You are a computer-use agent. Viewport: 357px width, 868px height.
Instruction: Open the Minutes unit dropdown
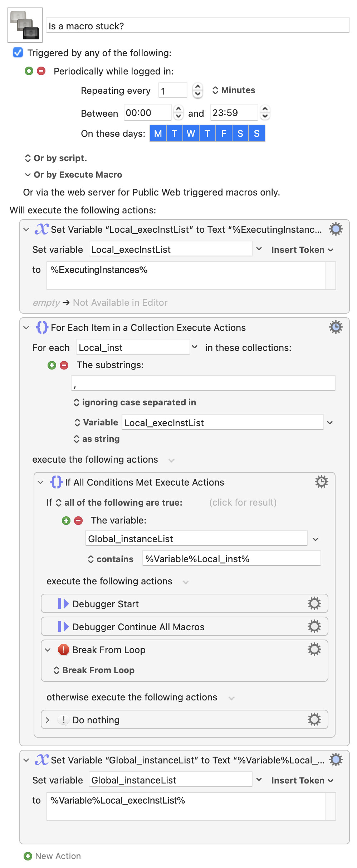point(234,90)
